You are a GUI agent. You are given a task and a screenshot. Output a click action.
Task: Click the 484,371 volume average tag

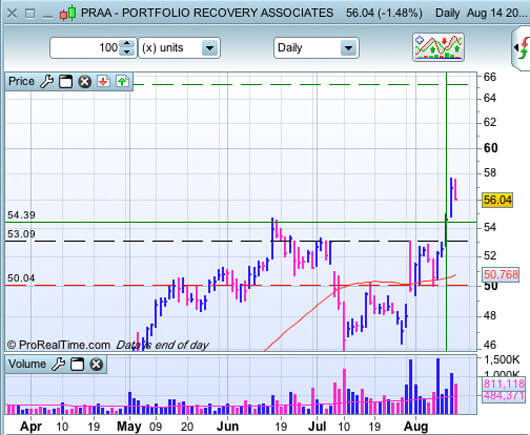pyautogui.click(x=504, y=395)
